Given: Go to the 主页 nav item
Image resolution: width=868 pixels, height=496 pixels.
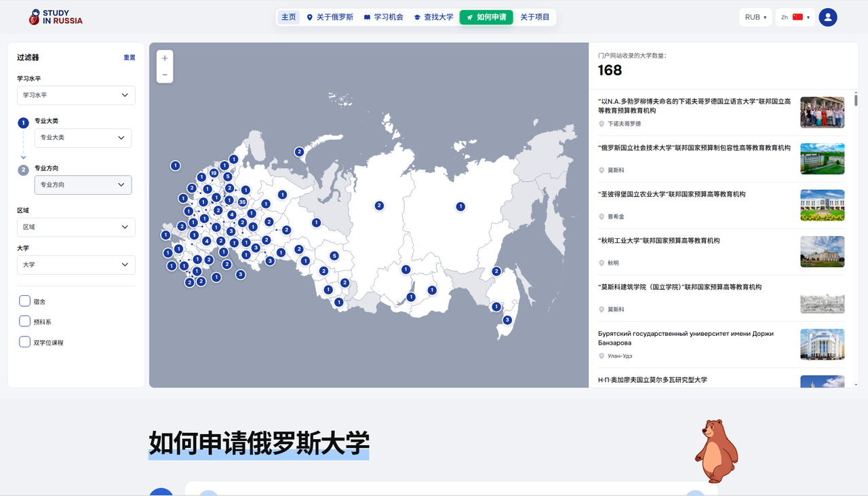Looking at the screenshot, I should tap(289, 17).
